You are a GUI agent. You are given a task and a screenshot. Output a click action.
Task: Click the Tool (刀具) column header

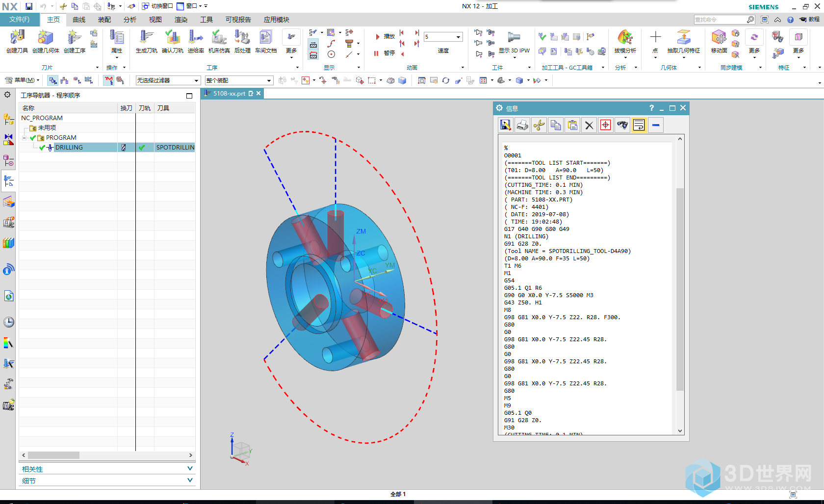pos(175,108)
